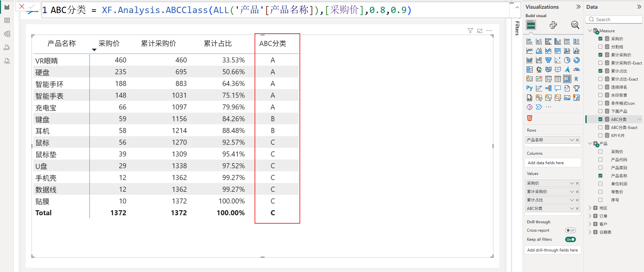Toggle the Cross-report drill through switch
Screen dimensions: 644x272
tap(570, 230)
